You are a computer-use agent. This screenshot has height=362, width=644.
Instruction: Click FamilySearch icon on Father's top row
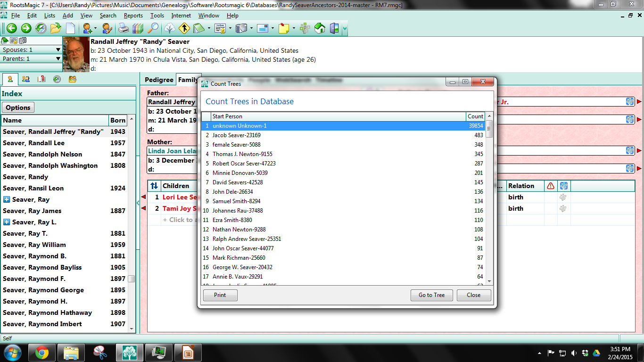pyautogui.click(x=630, y=101)
